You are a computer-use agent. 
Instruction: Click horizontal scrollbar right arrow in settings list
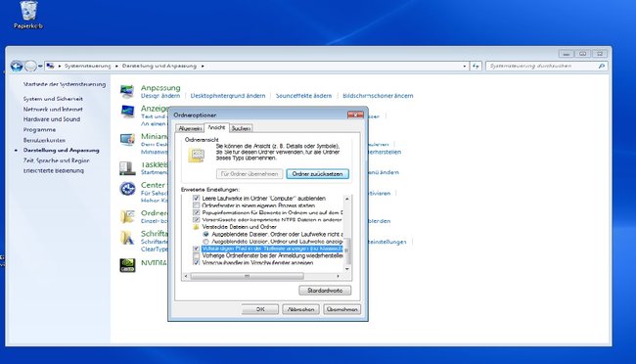[339, 276]
